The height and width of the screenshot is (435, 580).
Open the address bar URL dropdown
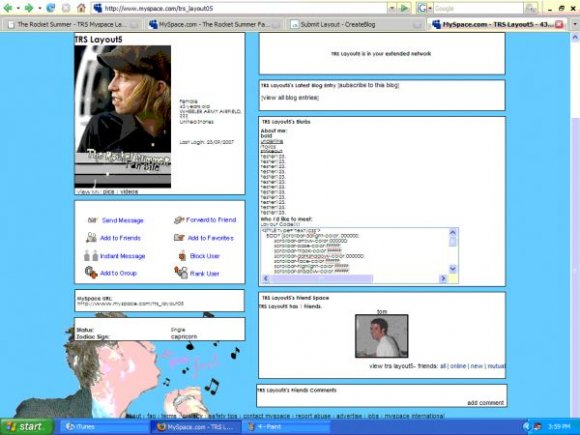click(x=392, y=8)
